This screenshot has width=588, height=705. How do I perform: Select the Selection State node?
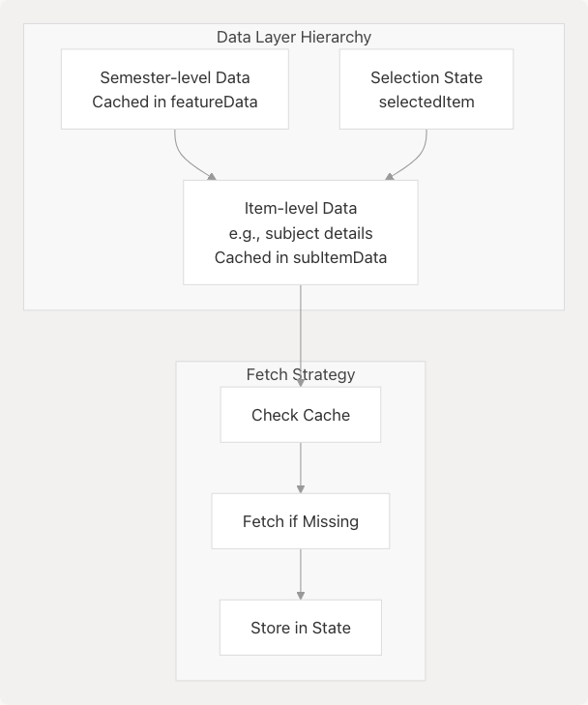[426, 89]
